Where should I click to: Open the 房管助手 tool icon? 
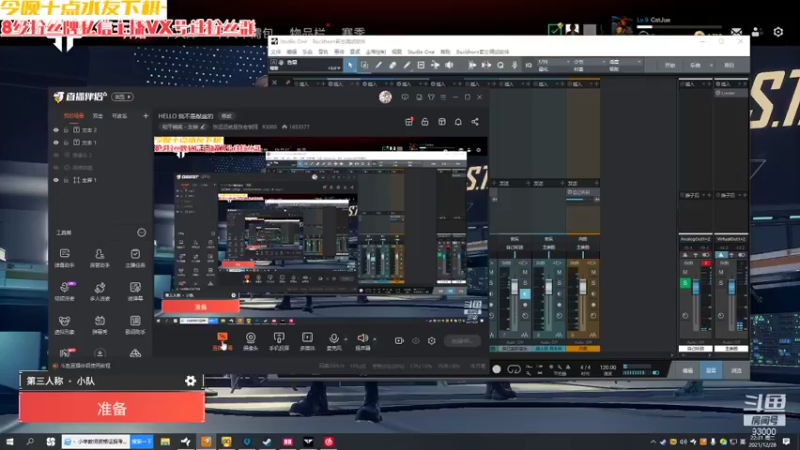99,258
